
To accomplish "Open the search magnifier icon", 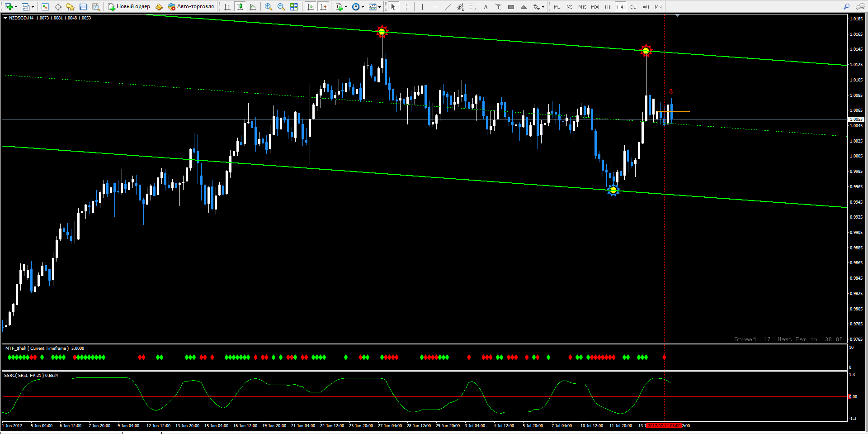I will tap(846, 7).
